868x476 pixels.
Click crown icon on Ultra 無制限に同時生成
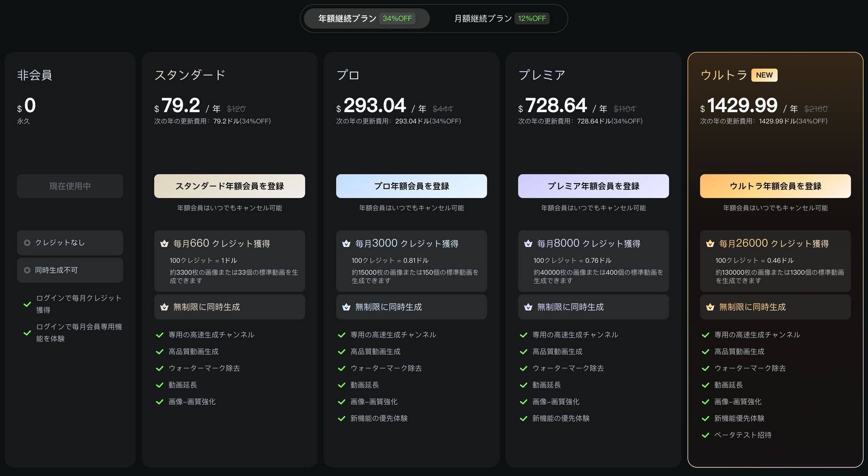point(710,307)
